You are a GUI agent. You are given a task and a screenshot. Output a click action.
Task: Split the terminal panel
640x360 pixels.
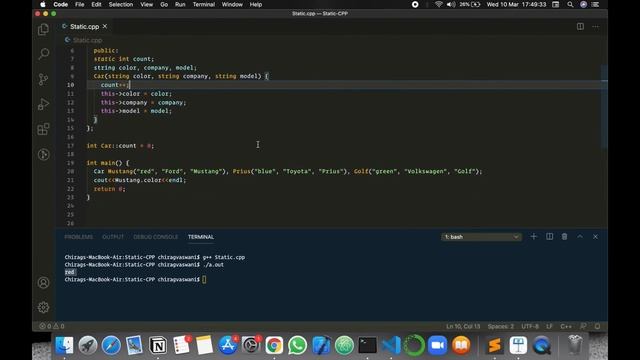549,237
